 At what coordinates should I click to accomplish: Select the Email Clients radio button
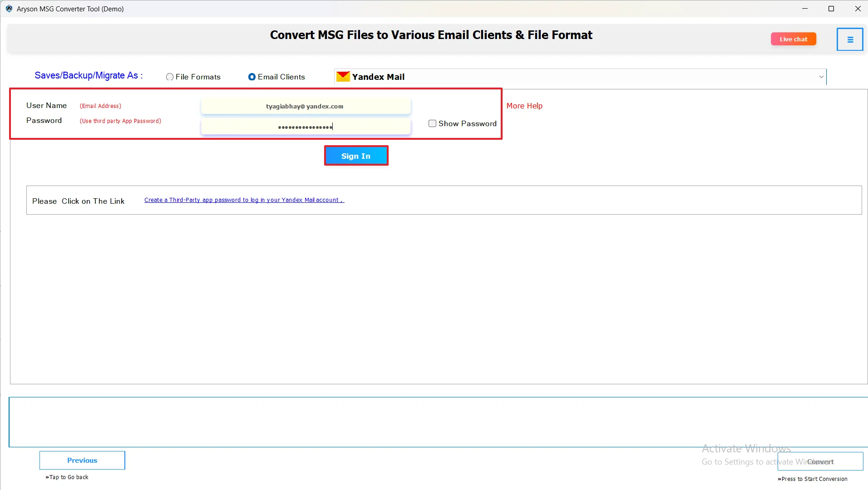(252, 77)
